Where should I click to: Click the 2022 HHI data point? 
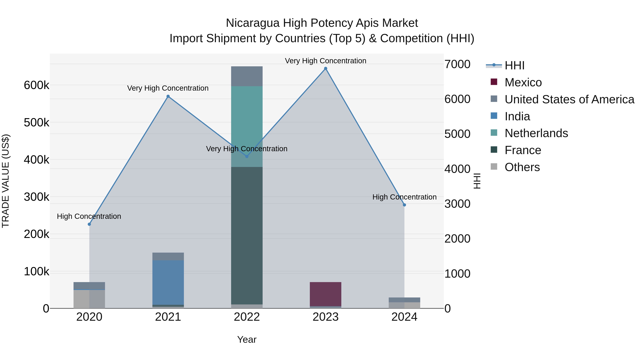point(247,156)
